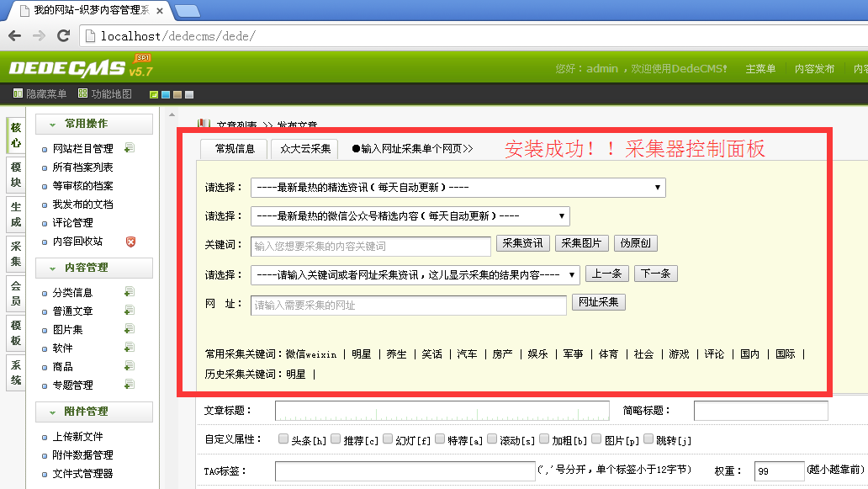Open the 模块 side tab
Screen dimensions: 868x489
(15, 175)
